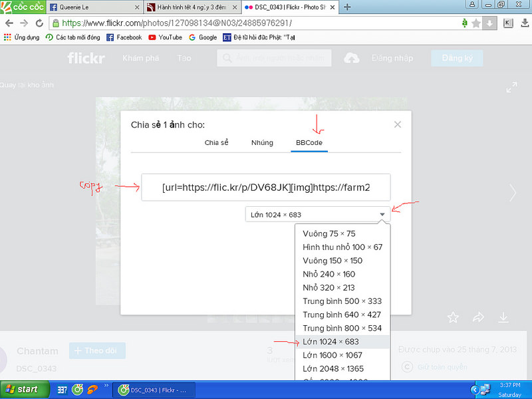Reload the page with refresh icon
This screenshot has width=532, height=399.
coord(39,23)
